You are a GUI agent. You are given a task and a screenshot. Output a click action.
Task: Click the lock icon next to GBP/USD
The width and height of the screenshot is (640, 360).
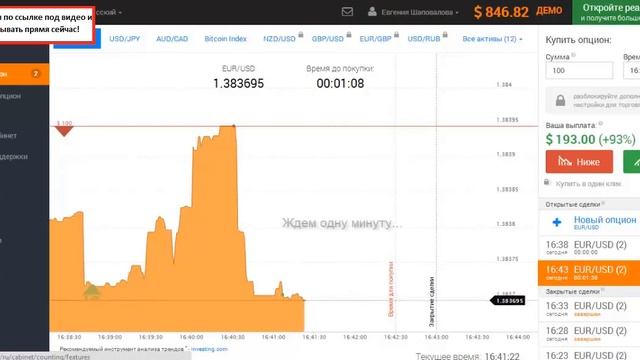[349, 35]
